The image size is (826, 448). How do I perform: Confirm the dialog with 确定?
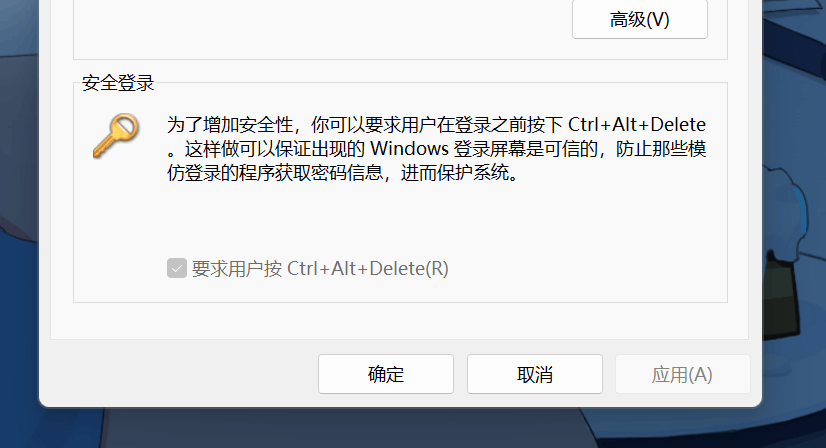386,374
